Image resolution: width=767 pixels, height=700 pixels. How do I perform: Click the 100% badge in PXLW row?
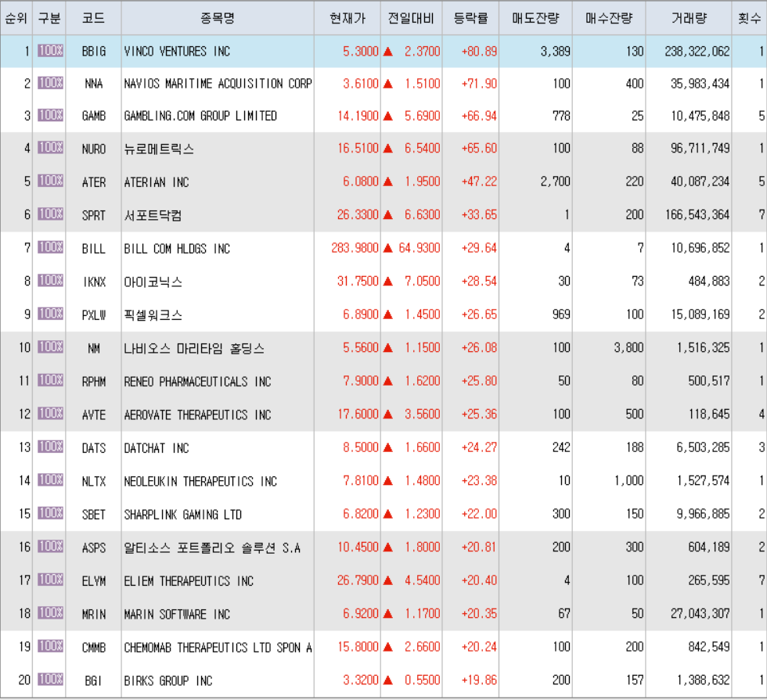pyautogui.click(x=50, y=314)
